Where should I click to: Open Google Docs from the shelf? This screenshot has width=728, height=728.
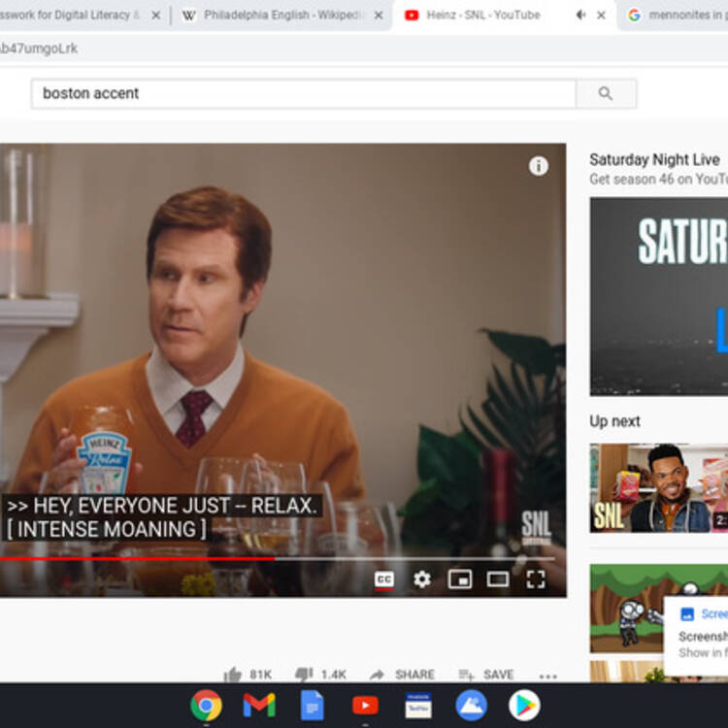point(312,706)
